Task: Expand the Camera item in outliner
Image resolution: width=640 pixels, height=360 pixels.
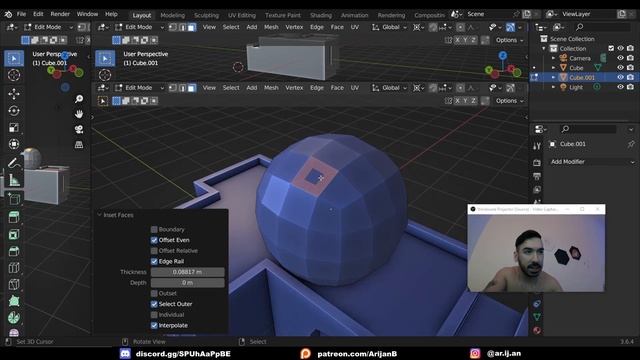Action: (553, 58)
